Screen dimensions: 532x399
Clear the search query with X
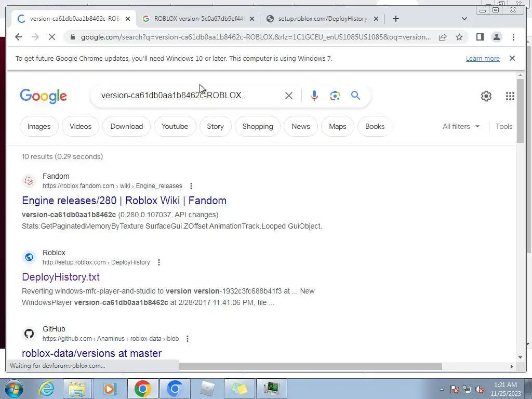pos(289,96)
